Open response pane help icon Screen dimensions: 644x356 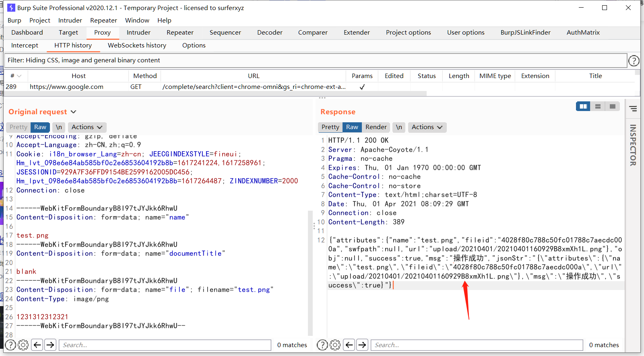[x=322, y=345]
